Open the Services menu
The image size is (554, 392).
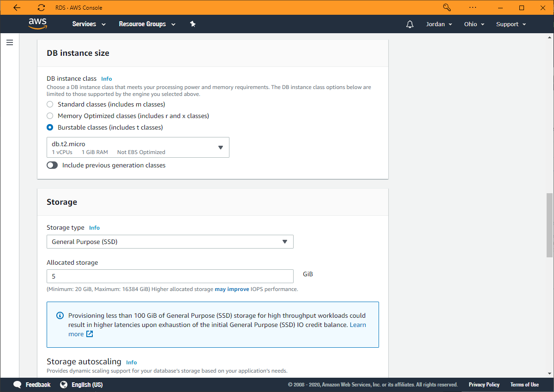coord(89,24)
